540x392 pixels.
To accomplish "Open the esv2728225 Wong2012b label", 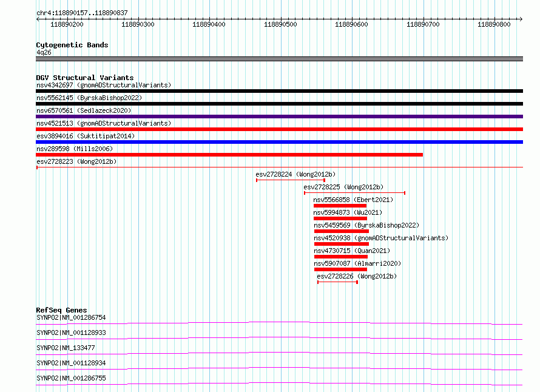I will tap(343, 187).
